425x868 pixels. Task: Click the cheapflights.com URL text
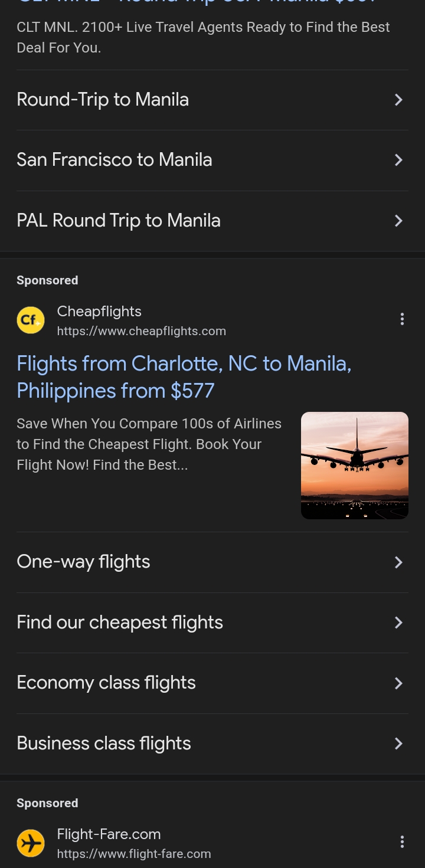(x=141, y=331)
